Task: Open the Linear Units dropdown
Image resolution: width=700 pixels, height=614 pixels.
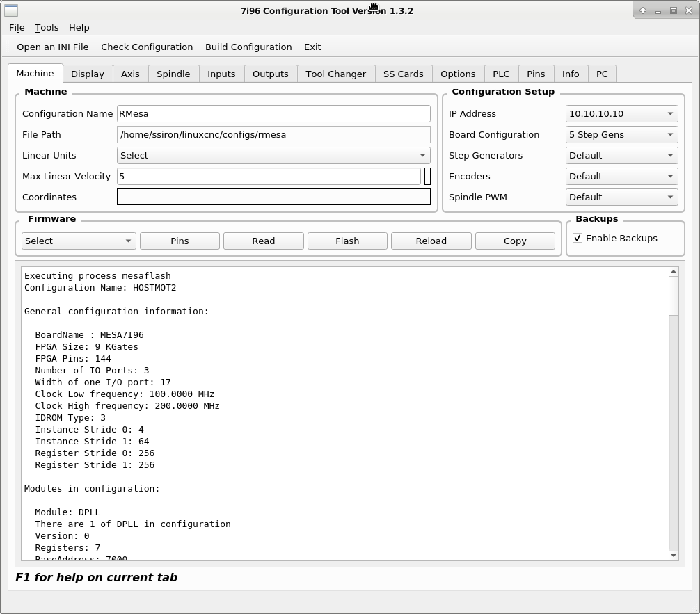Action: [273, 155]
